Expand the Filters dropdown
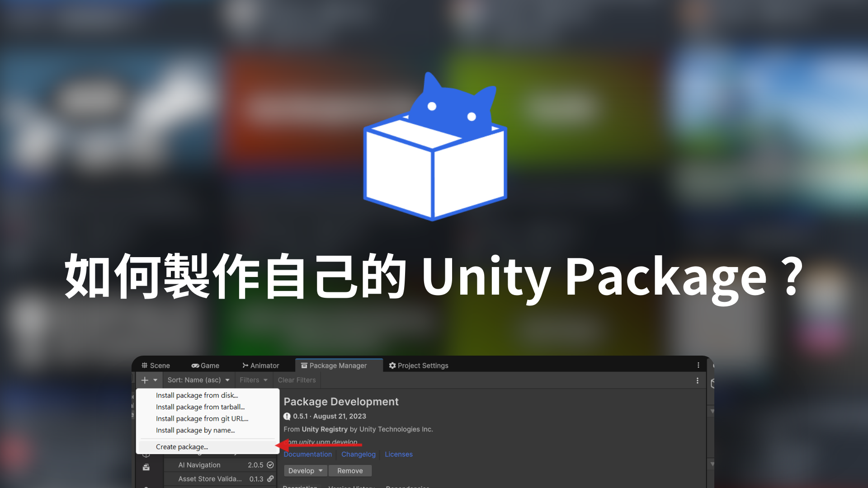 click(x=251, y=380)
